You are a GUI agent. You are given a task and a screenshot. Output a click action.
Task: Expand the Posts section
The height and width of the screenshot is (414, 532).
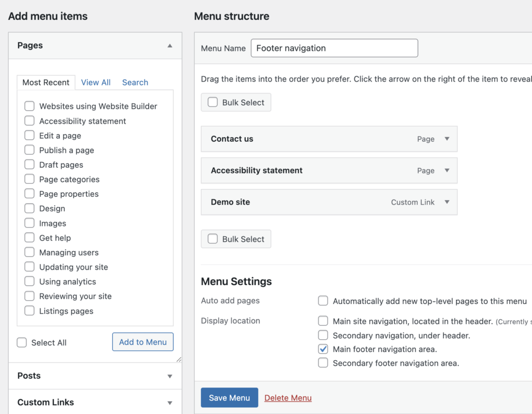[169, 376]
